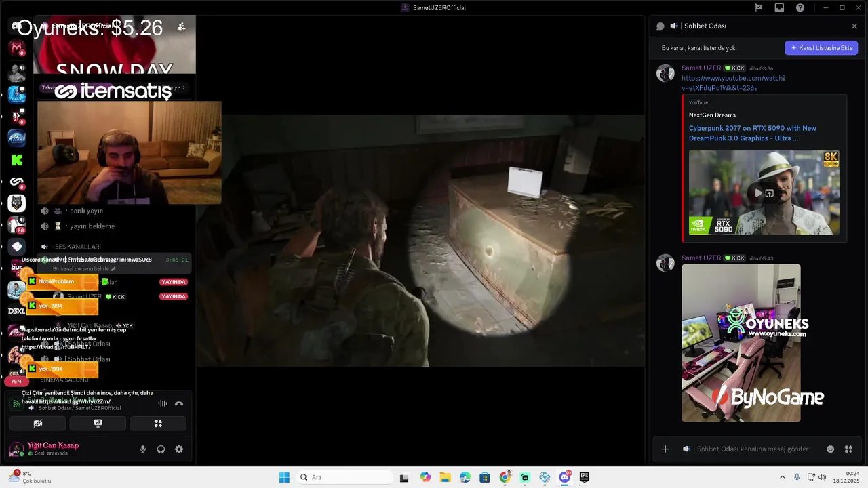The width and height of the screenshot is (868, 488).
Task: Close the Sohbet Odası chat panel
Action: click(x=854, y=26)
